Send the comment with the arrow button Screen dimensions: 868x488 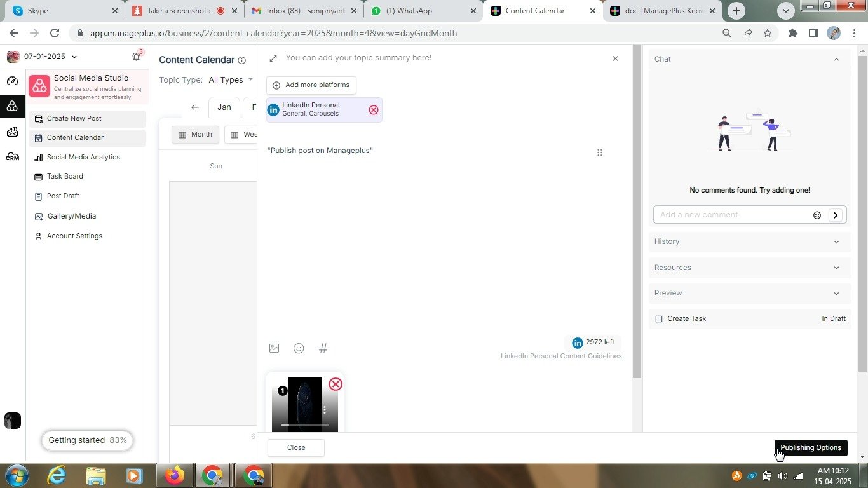tap(836, 215)
